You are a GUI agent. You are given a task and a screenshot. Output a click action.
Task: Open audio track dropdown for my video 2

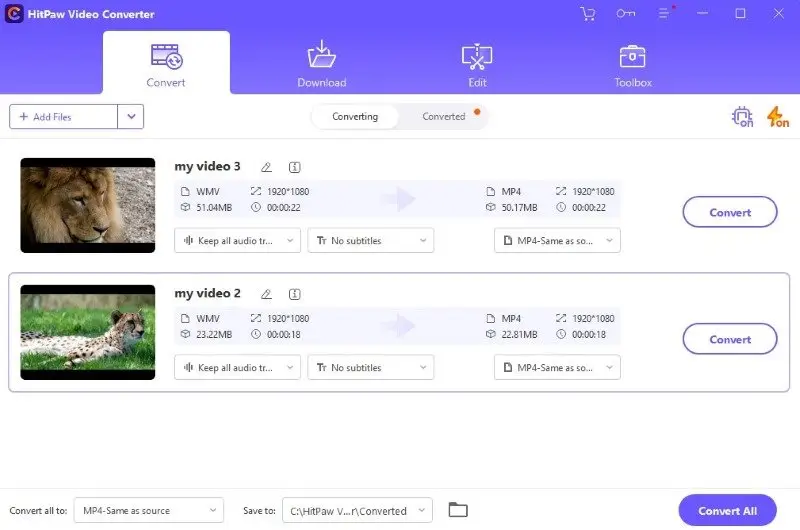tap(237, 367)
